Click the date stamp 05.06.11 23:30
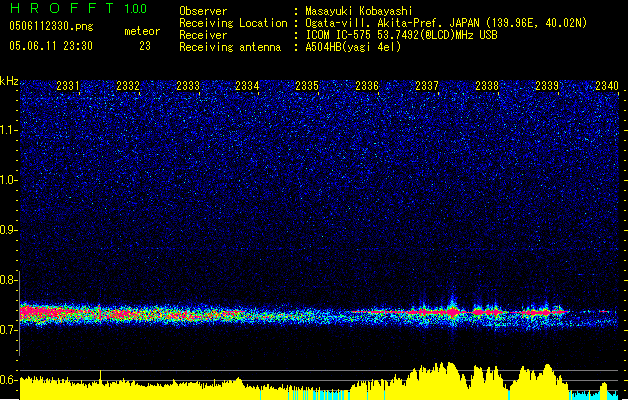629x400 pixels. [x=51, y=46]
